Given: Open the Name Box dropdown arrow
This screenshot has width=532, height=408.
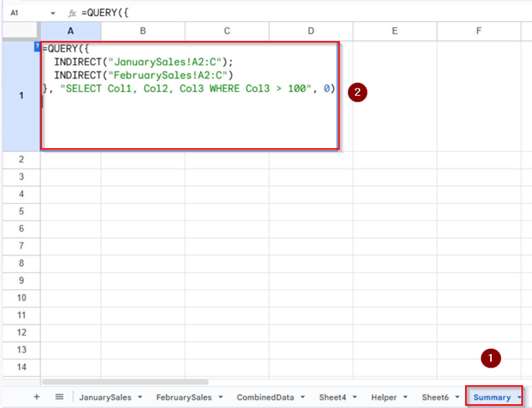Looking at the screenshot, I should pyautogui.click(x=53, y=13).
